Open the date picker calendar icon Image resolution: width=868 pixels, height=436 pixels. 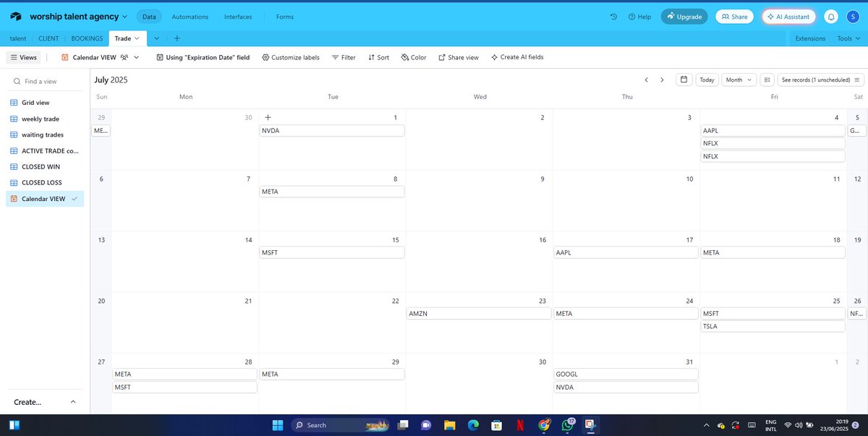pos(684,80)
